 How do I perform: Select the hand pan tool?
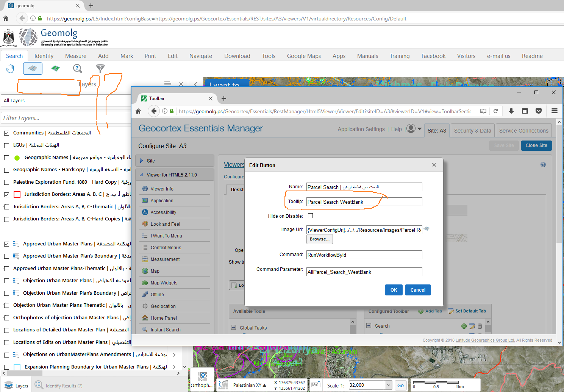coord(10,69)
